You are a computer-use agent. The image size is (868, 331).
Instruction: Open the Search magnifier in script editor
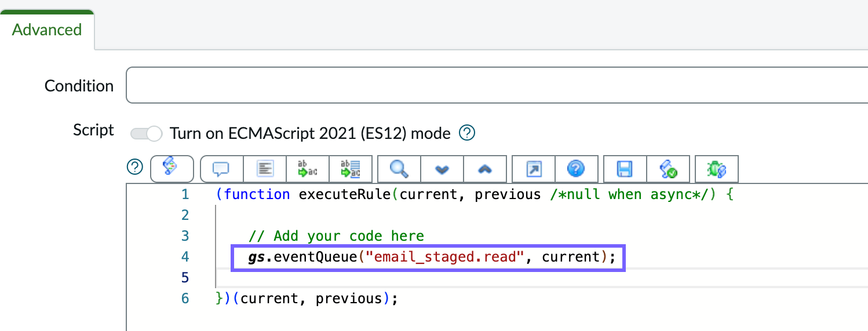(399, 169)
